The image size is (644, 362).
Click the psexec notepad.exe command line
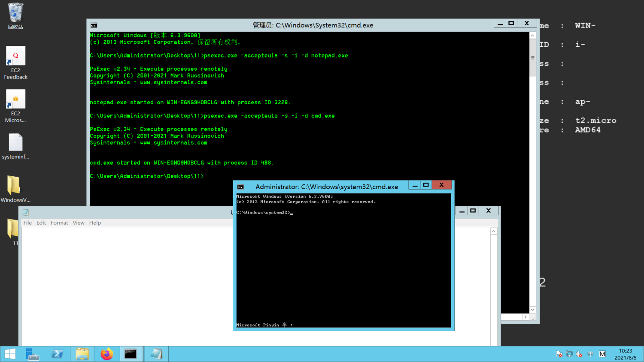[x=219, y=56]
